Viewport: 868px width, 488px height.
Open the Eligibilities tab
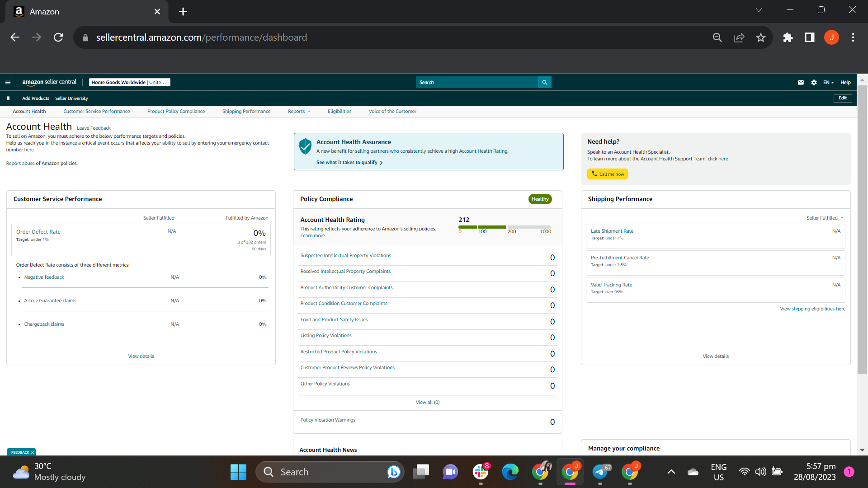[x=340, y=112]
